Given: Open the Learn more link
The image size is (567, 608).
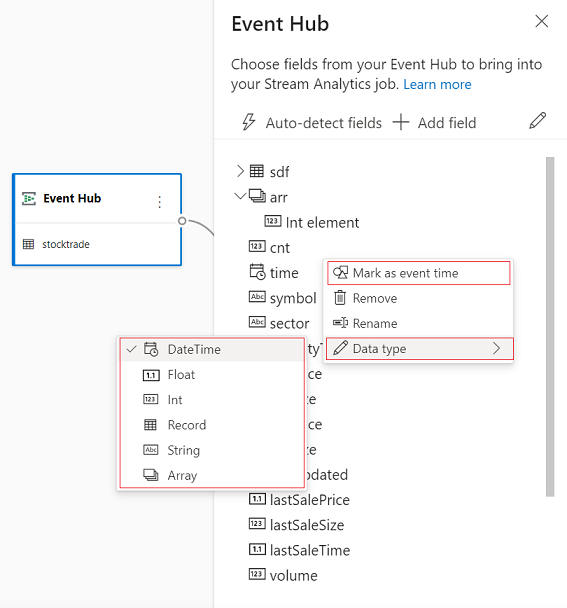Looking at the screenshot, I should (437, 85).
